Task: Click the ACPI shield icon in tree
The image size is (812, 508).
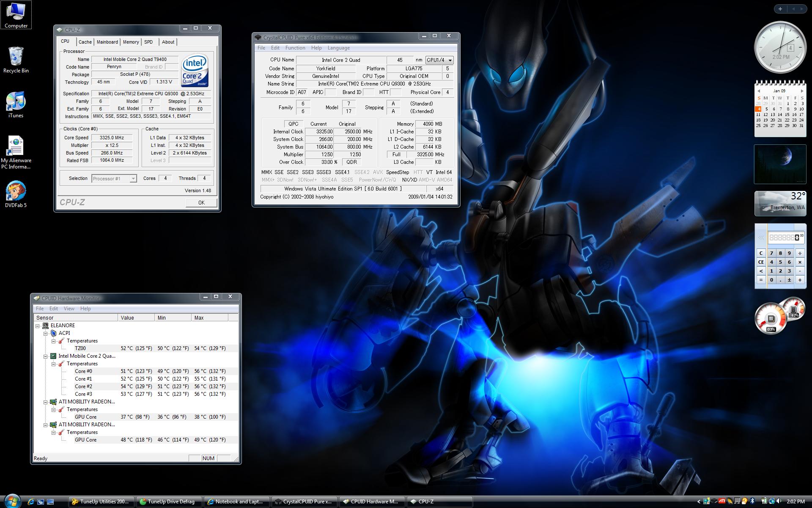Action: pos(53,333)
